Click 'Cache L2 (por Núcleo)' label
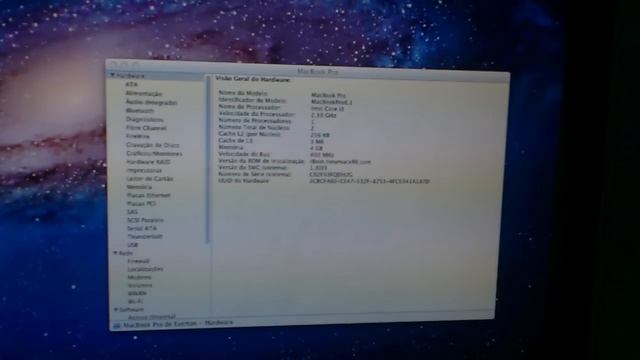The height and width of the screenshot is (360, 640). tap(249, 134)
